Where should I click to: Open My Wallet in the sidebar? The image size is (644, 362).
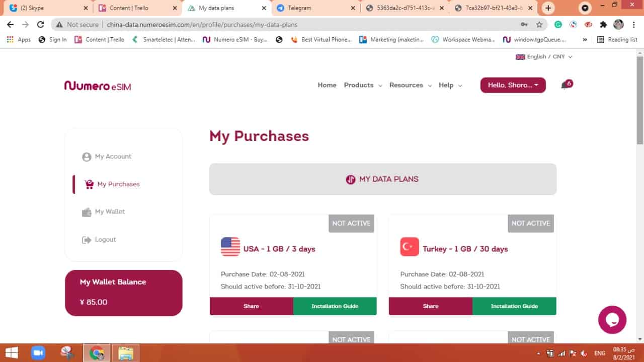tap(109, 211)
